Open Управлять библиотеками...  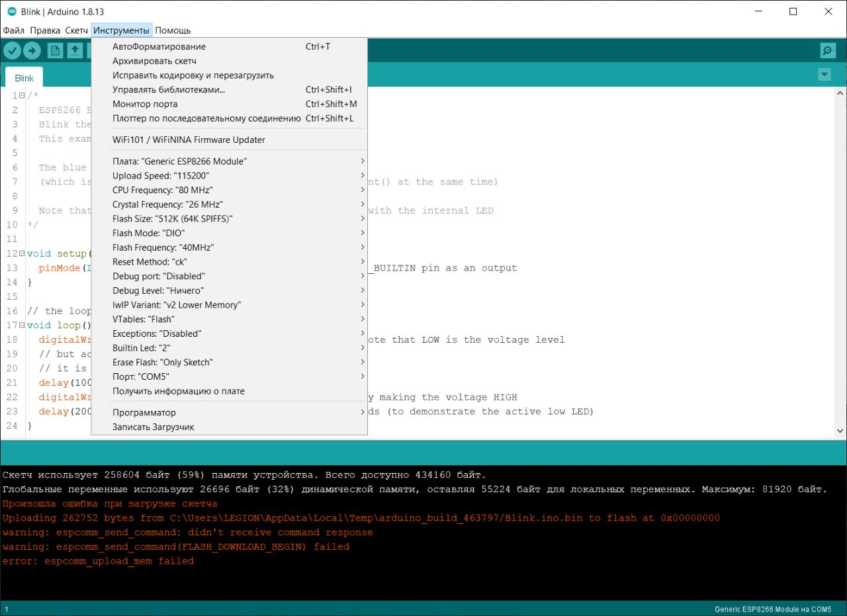[229, 89]
